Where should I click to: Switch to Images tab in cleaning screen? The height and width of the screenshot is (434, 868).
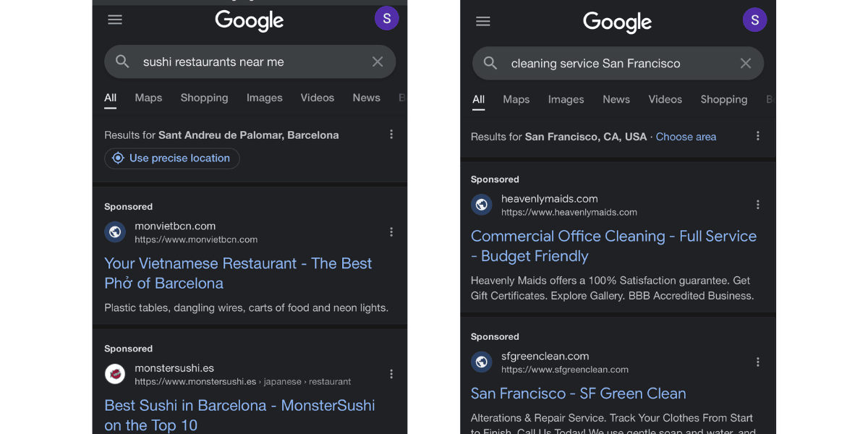point(566,99)
